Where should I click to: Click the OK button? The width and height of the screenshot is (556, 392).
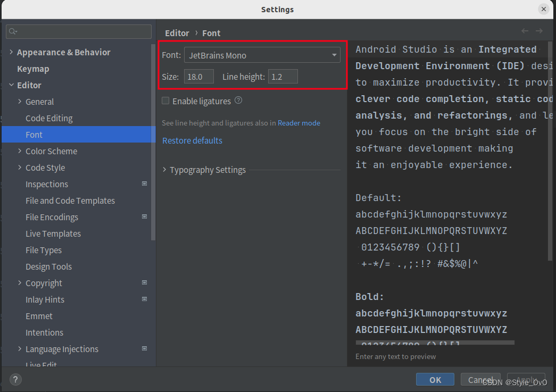pos(435,380)
